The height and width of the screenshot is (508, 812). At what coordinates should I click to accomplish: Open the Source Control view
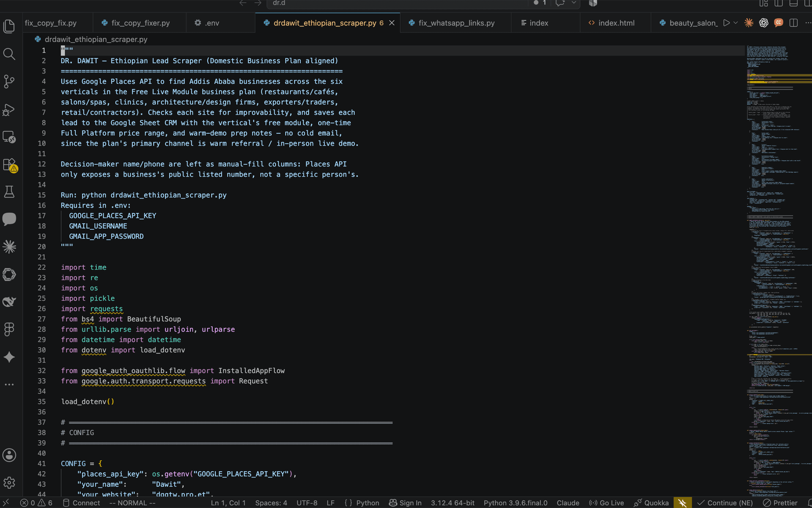pos(9,81)
